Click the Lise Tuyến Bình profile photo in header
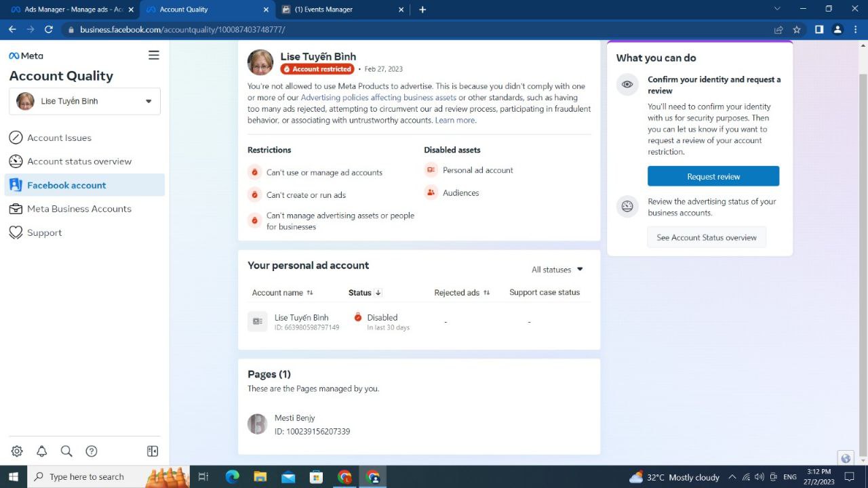The height and width of the screenshot is (488, 868). (x=260, y=62)
